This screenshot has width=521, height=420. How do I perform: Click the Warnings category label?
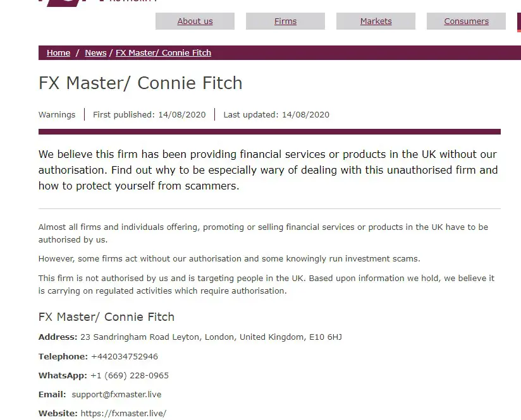click(x=57, y=114)
